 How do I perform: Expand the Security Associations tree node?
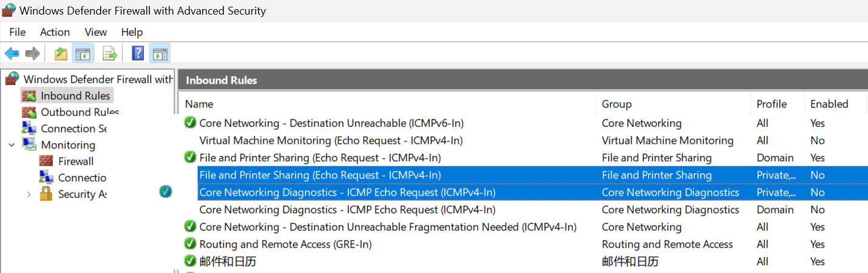click(29, 194)
